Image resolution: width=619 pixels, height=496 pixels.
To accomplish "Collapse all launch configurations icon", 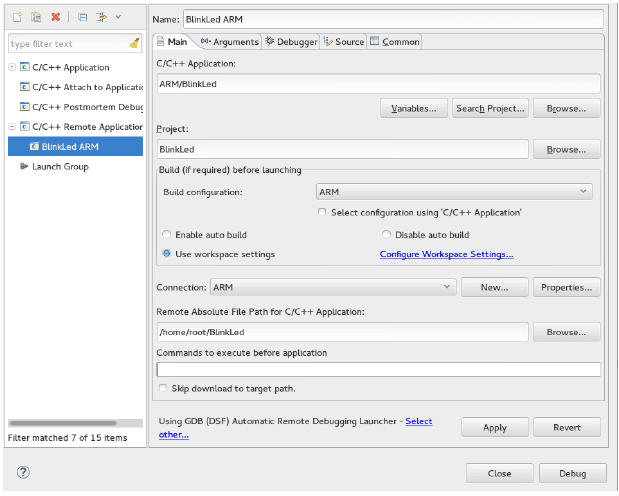I will coord(82,17).
